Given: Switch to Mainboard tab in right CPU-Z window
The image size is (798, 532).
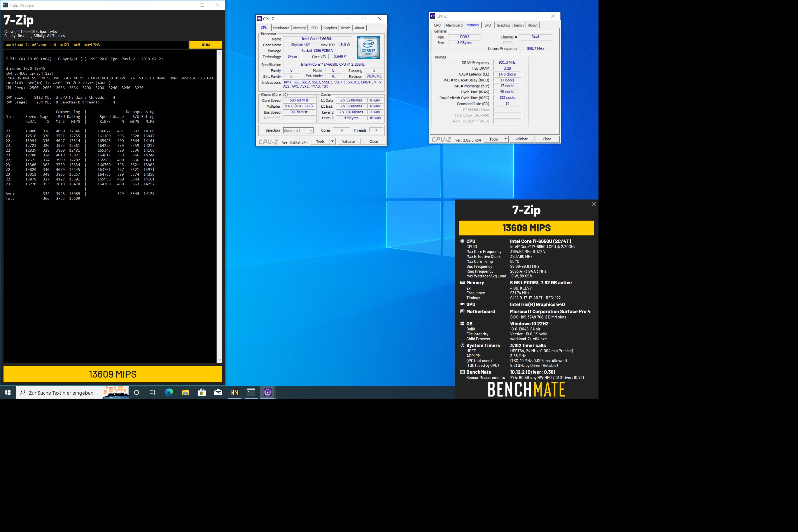Looking at the screenshot, I should 454,25.
